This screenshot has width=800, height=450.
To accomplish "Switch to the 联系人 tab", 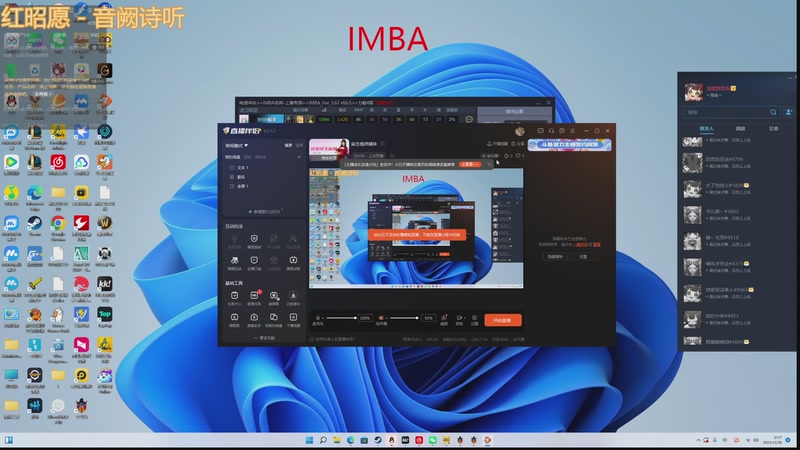I will tap(707, 129).
